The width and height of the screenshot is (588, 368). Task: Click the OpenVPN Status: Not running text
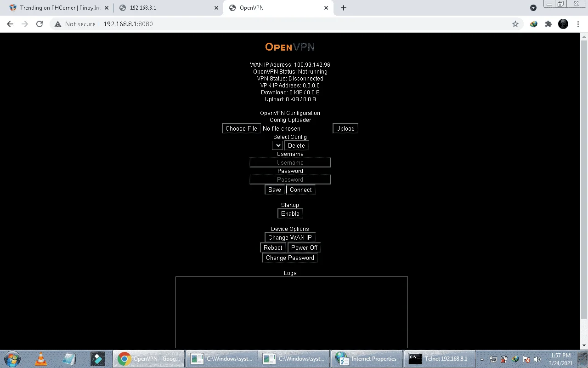point(290,72)
